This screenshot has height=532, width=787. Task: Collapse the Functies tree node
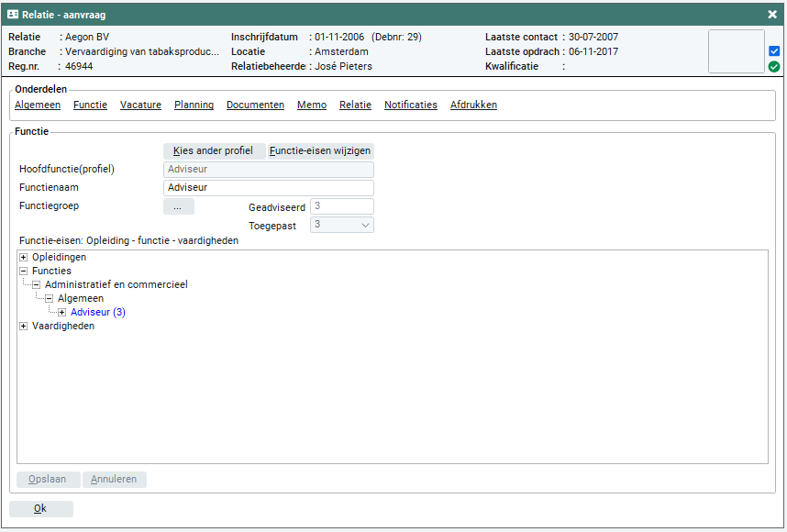[x=24, y=272]
